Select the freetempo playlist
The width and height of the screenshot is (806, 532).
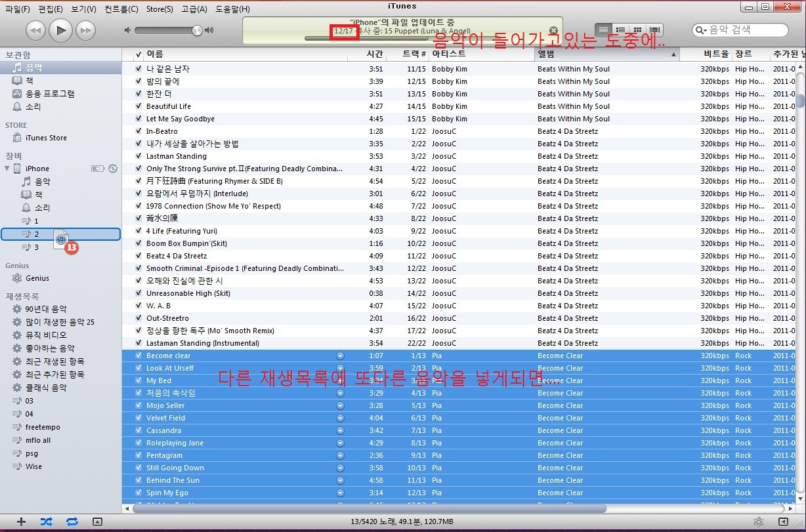click(x=43, y=427)
